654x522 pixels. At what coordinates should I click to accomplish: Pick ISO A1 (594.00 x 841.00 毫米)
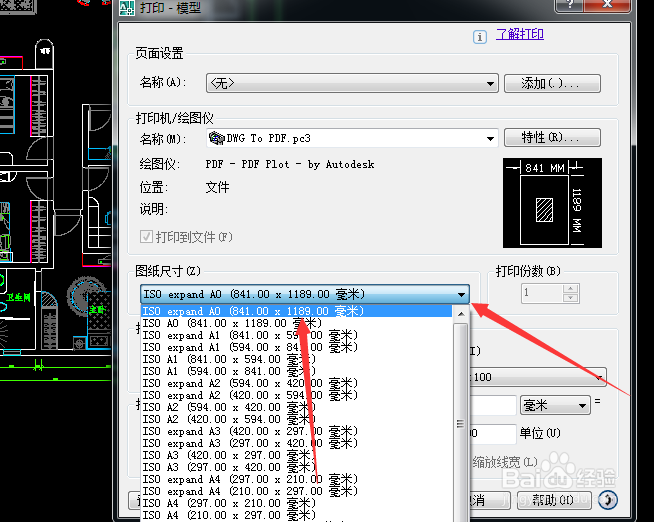[297, 371]
